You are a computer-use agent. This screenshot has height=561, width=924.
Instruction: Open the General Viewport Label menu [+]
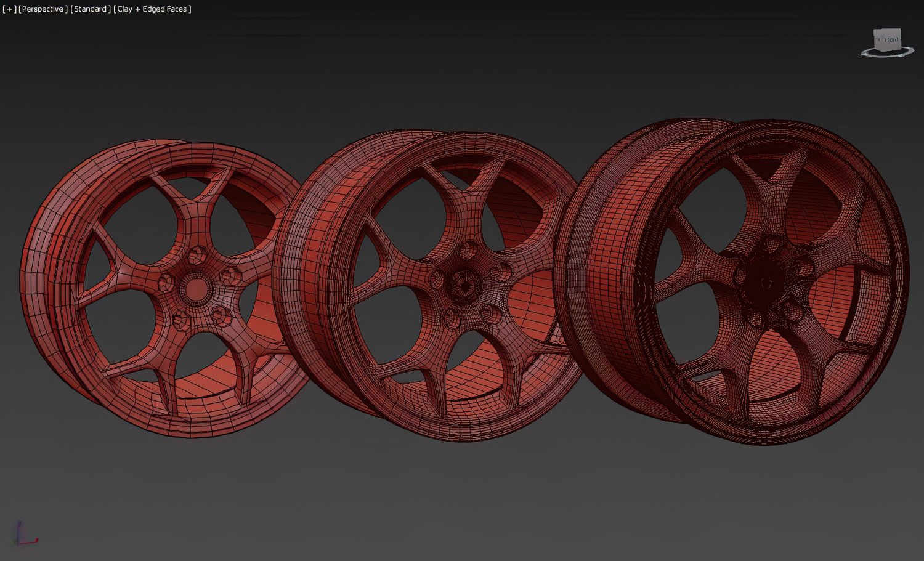click(10, 9)
